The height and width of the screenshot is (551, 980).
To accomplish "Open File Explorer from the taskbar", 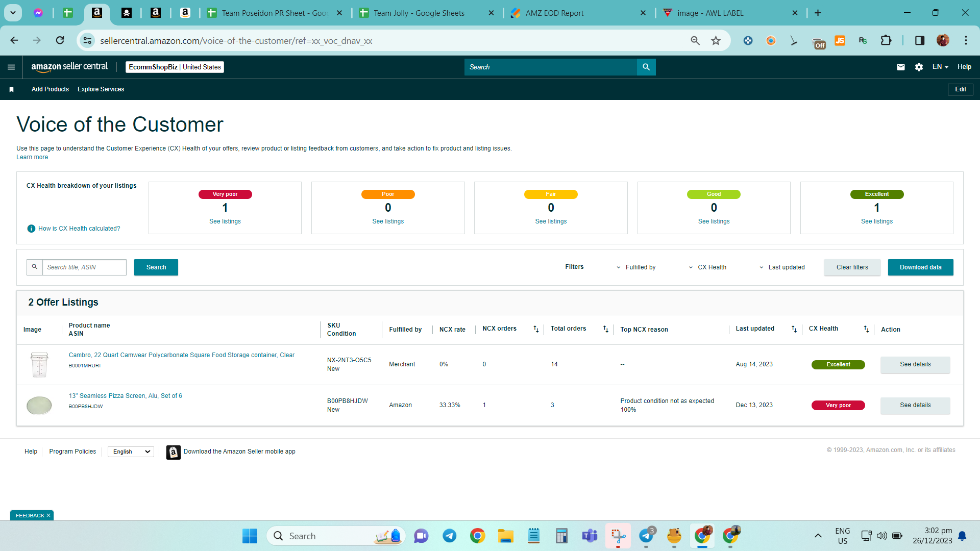I will 505,536.
